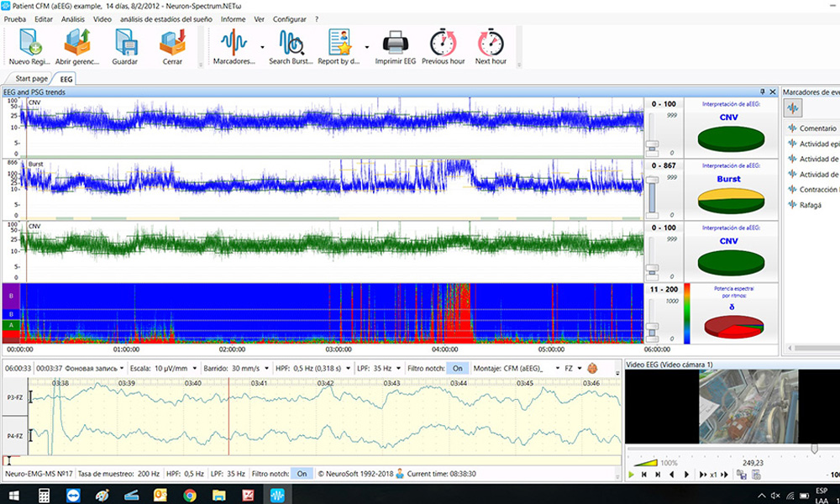840x504 pixels.
Task: Toggle the event marker button above marker list
Action: [793, 108]
